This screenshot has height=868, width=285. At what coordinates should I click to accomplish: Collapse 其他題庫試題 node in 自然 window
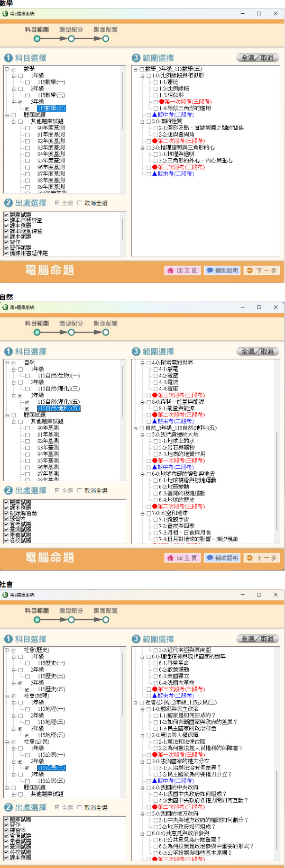(x=14, y=422)
